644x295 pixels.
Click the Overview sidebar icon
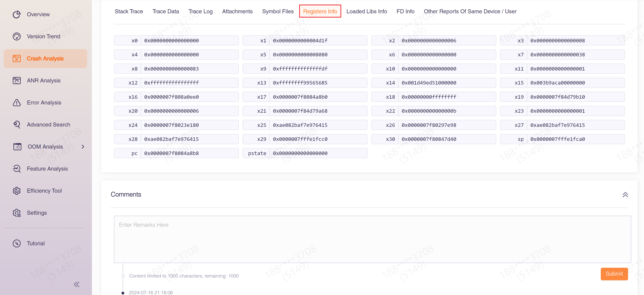(16, 15)
